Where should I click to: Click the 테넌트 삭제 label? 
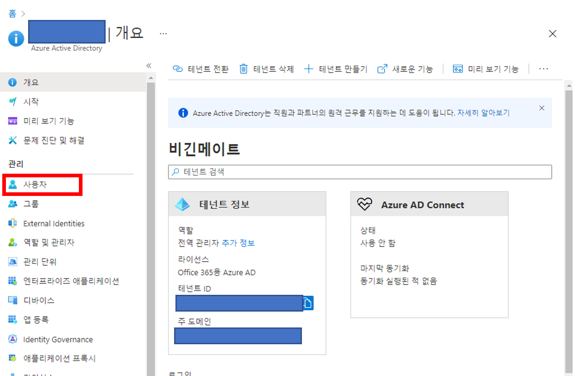[274, 69]
